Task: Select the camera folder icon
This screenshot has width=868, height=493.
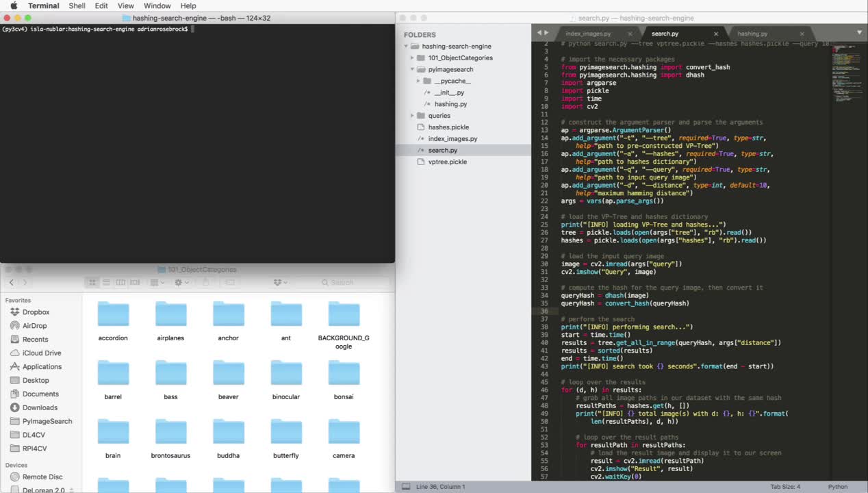Action: (344, 432)
